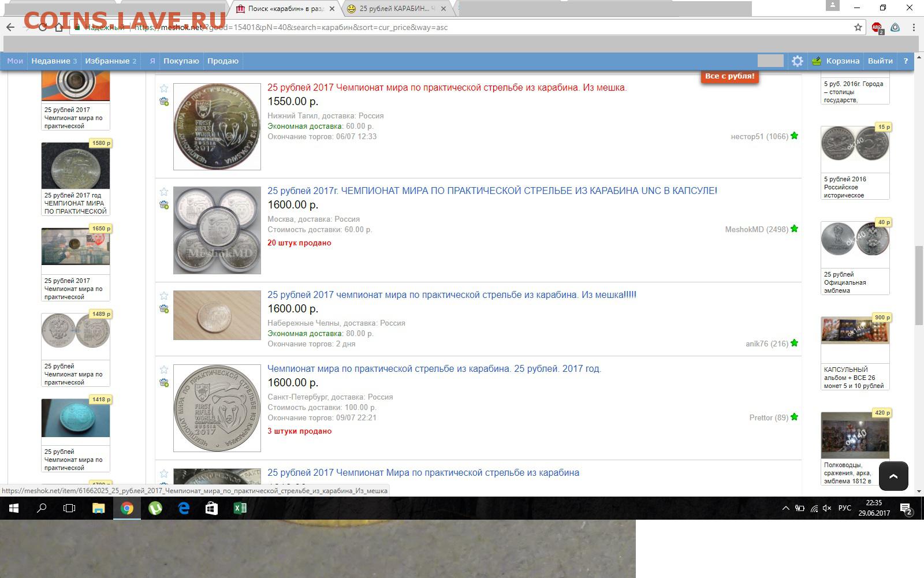Click the Корзина link
The image size is (924, 578).
point(843,61)
